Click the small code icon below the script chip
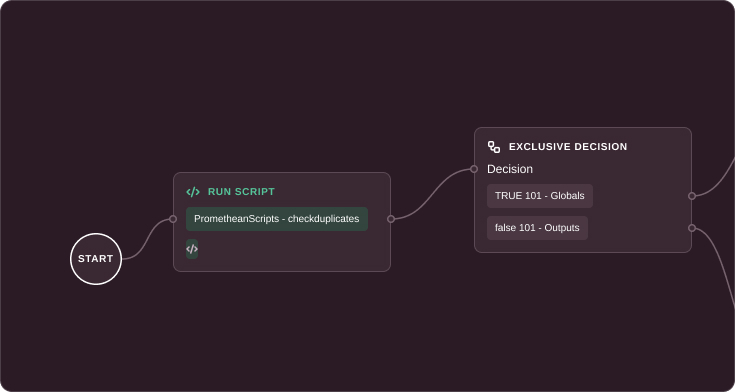 coord(192,249)
